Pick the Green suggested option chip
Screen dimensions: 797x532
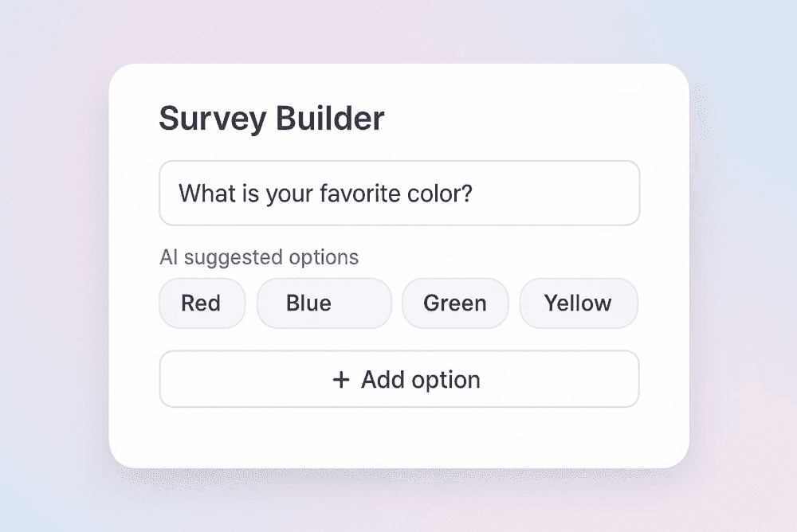[x=455, y=303]
